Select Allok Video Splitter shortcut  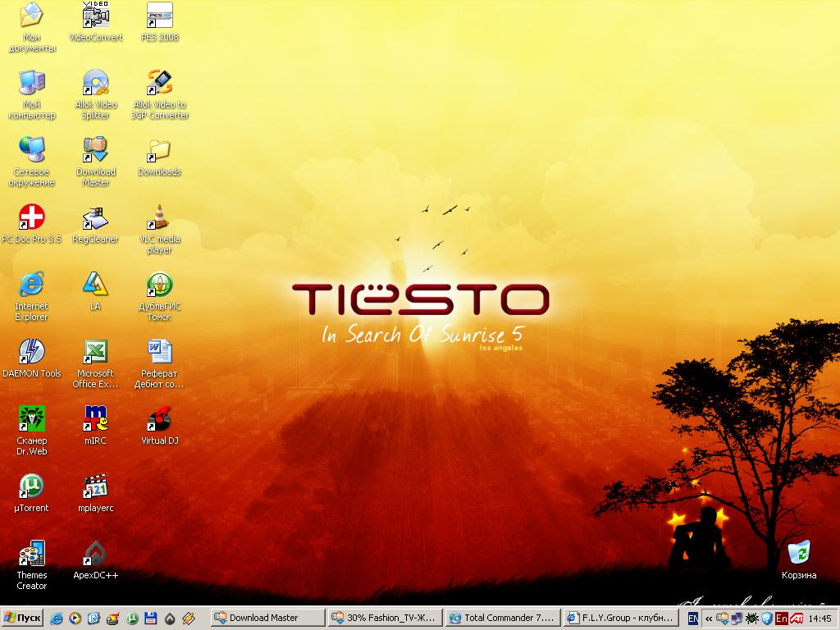[96, 94]
